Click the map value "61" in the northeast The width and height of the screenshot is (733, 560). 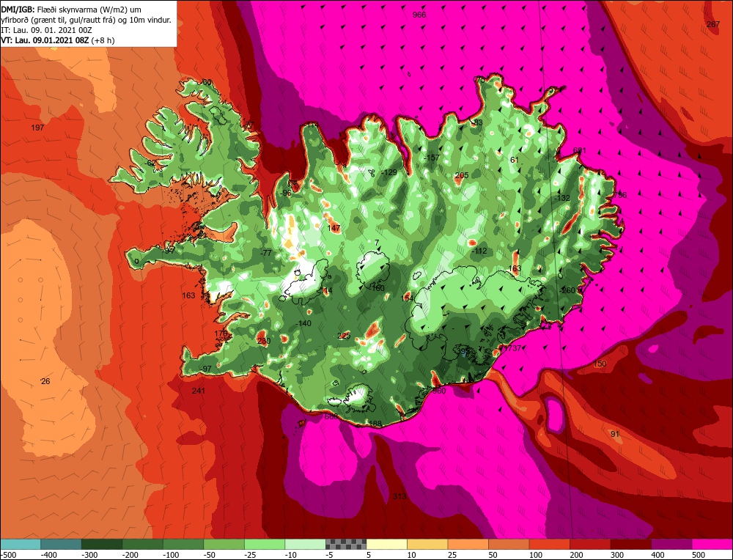click(x=515, y=160)
